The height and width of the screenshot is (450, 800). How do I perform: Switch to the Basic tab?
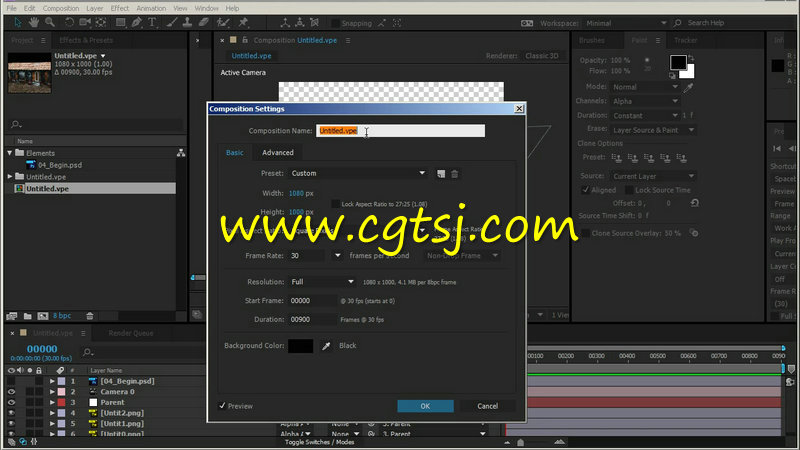pyautogui.click(x=235, y=153)
